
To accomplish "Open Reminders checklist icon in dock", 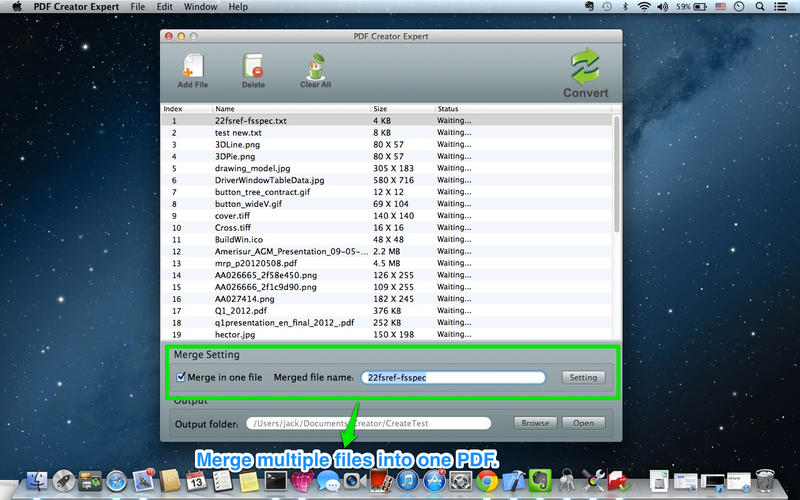I will tap(222, 481).
